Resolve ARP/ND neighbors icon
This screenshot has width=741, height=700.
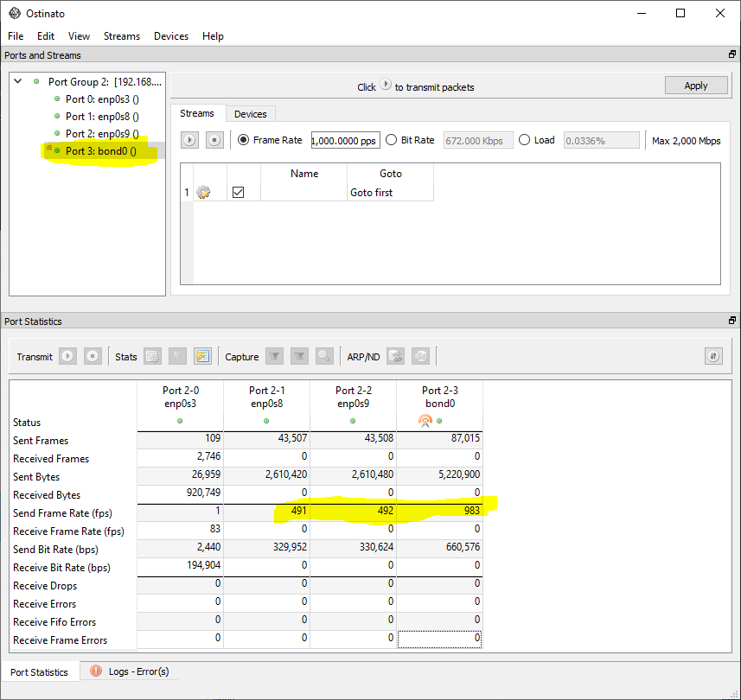395,356
